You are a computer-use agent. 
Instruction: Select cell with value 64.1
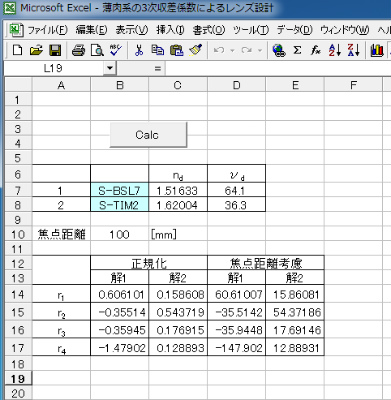click(x=236, y=190)
